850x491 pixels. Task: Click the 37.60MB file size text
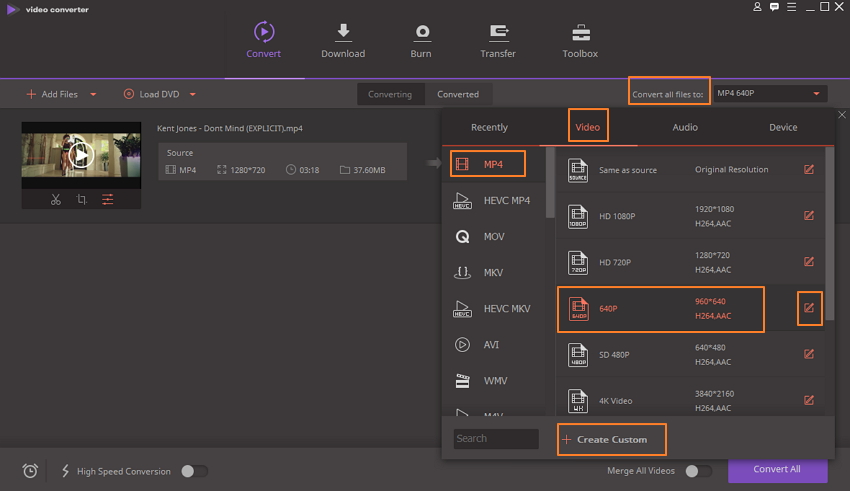(369, 170)
